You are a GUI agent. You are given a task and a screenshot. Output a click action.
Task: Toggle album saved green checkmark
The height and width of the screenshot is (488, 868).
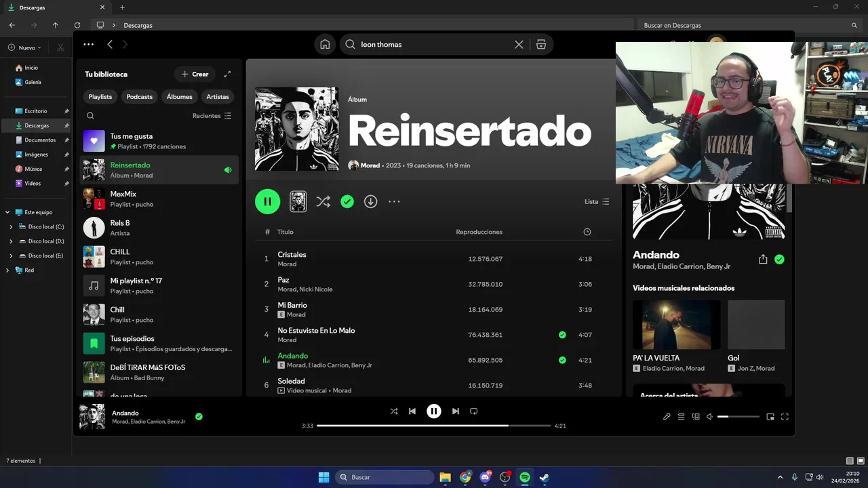(347, 201)
